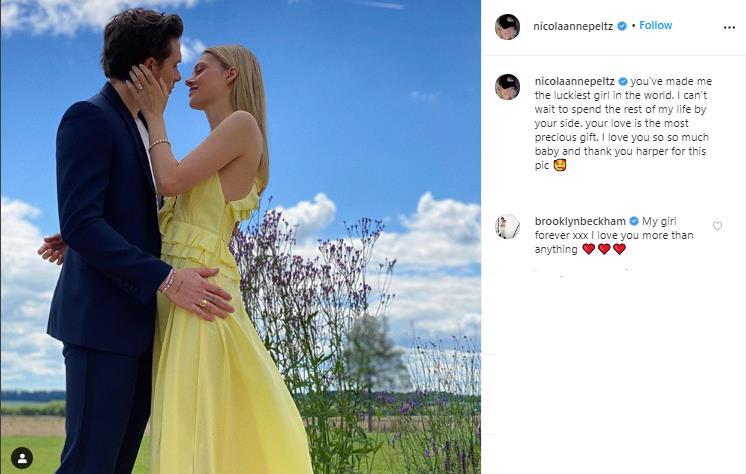Click verified badge beside caption username

[623, 81]
